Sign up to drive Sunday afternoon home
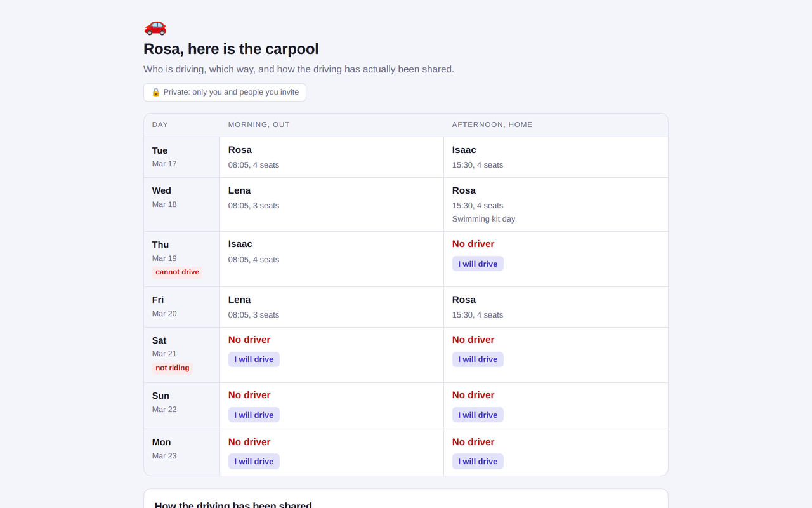The height and width of the screenshot is (508, 812). click(478, 415)
